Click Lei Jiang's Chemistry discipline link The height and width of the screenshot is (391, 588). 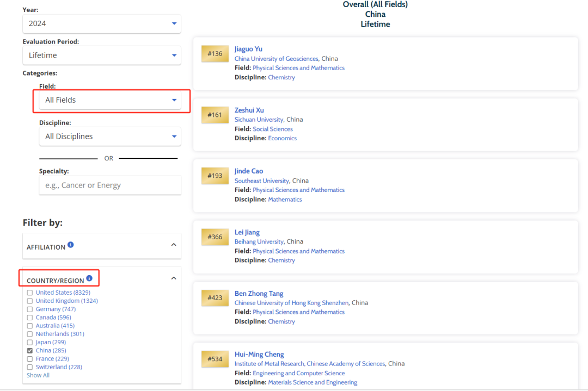281,260
